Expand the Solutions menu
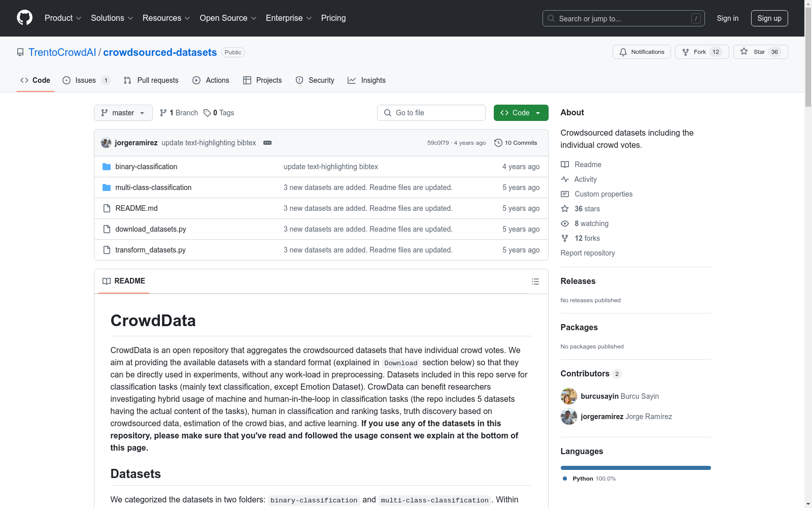812x508 pixels. pyautogui.click(x=112, y=18)
